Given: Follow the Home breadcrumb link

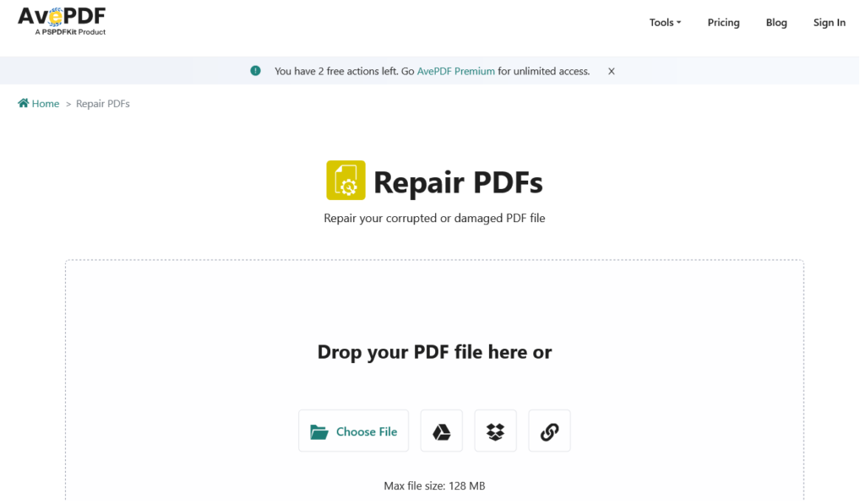Looking at the screenshot, I should (x=45, y=103).
